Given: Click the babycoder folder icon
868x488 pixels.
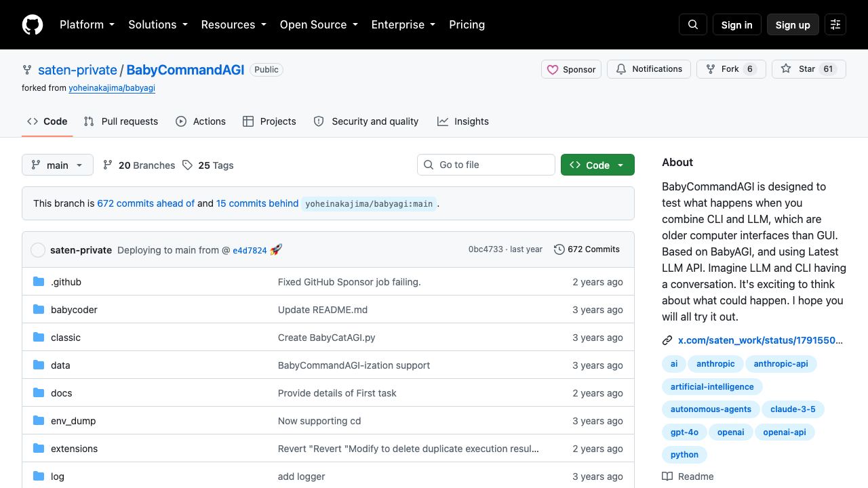Looking at the screenshot, I should click(x=39, y=310).
